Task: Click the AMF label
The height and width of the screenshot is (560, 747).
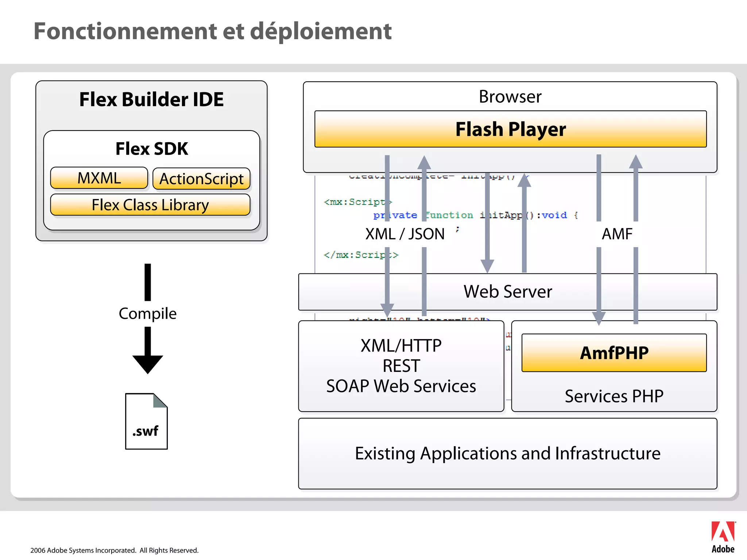Action: pyautogui.click(x=617, y=234)
